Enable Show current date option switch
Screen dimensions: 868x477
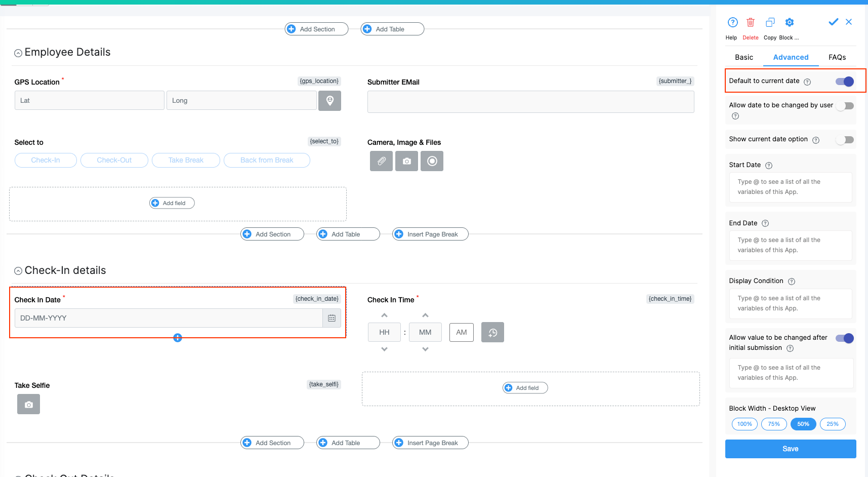click(845, 140)
